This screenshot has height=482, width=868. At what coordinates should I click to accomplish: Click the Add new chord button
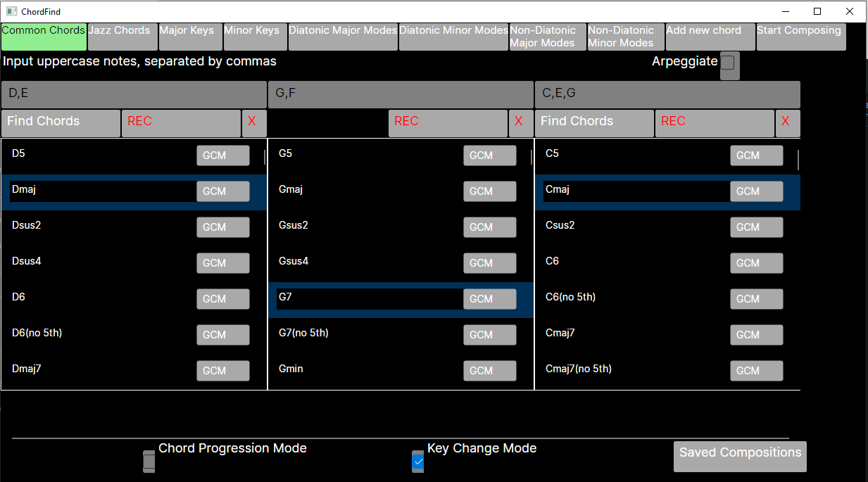pyautogui.click(x=710, y=37)
